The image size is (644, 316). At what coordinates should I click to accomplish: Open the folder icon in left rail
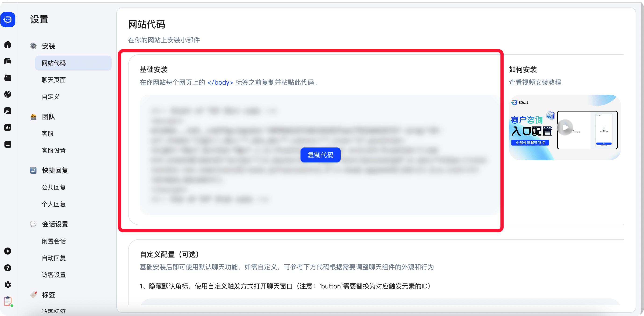click(8, 78)
